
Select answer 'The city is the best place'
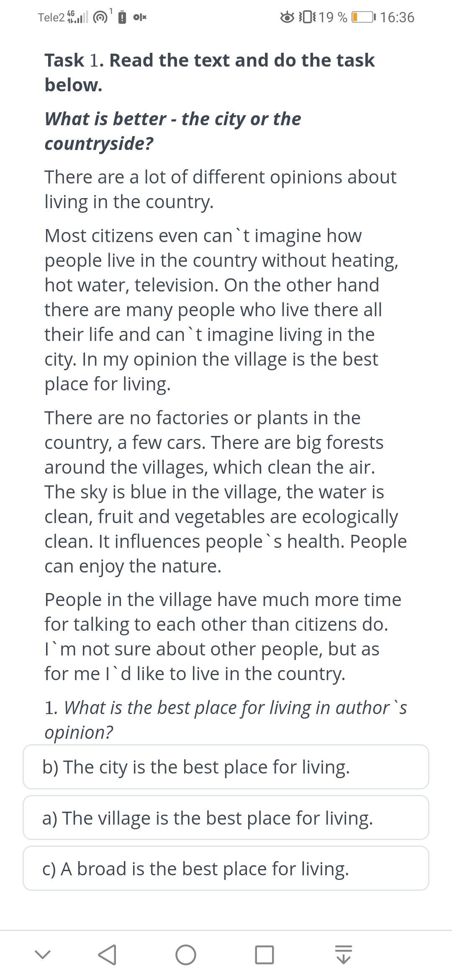[226, 767]
